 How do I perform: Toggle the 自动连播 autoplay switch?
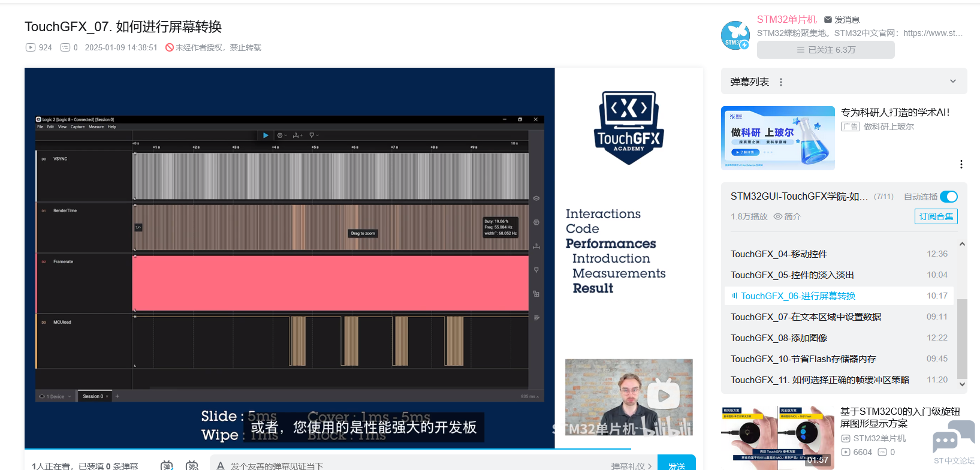coord(948,197)
